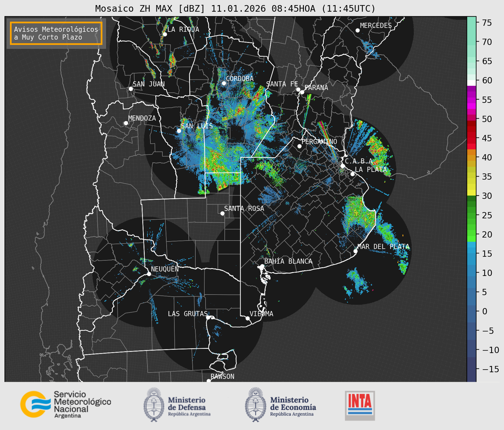Click the Avisos Meteorológicos a Muy Corto Plazo box

[56, 33]
